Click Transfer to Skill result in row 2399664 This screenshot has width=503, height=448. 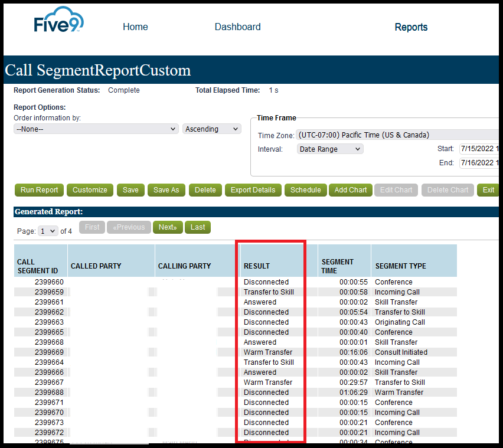269,362
